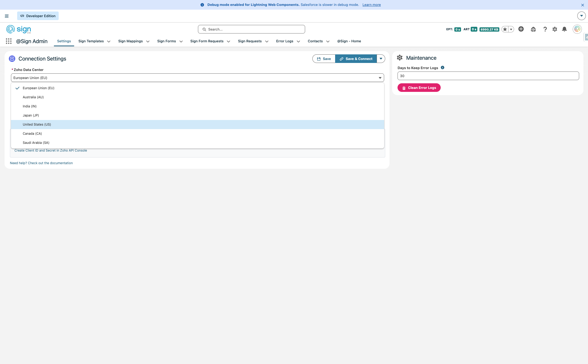
Task: Open the hamburger menu icon
Action: click(x=7, y=16)
